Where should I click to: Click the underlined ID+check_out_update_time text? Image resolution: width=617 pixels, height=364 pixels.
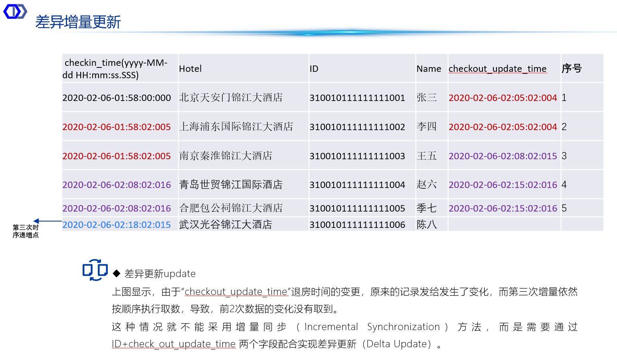(x=174, y=344)
